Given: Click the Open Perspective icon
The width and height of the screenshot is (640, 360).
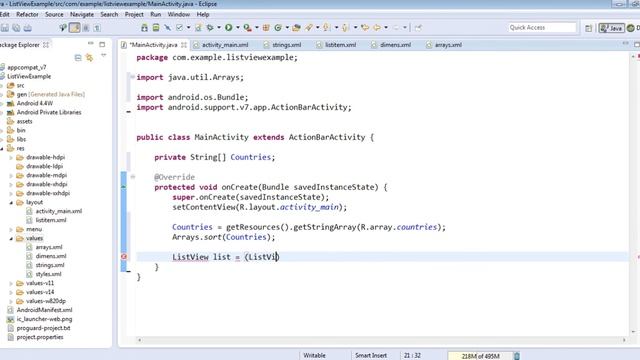Looking at the screenshot, I should click(x=588, y=28).
